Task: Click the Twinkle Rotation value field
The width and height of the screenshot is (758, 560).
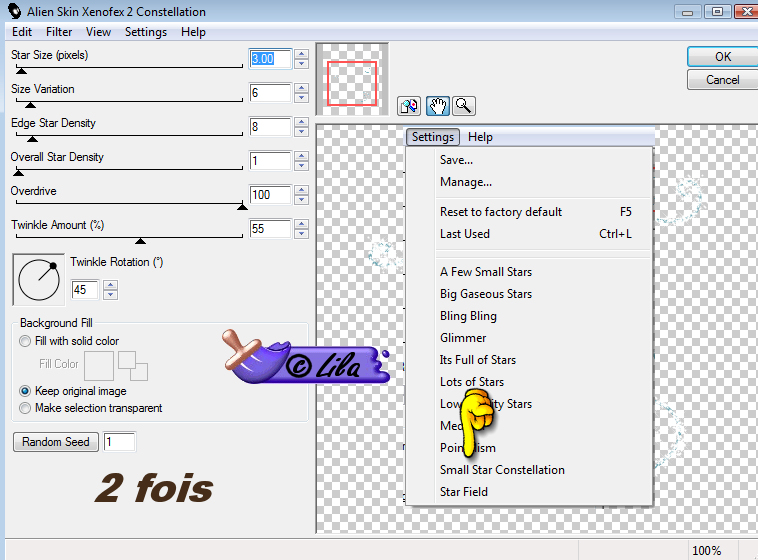Action: (x=85, y=290)
